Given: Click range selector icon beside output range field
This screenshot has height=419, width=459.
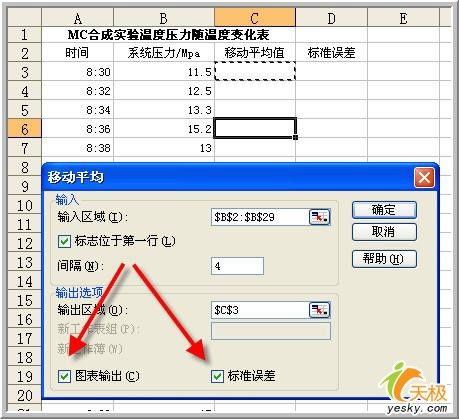Looking at the screenshot, I should coord(319,310).
